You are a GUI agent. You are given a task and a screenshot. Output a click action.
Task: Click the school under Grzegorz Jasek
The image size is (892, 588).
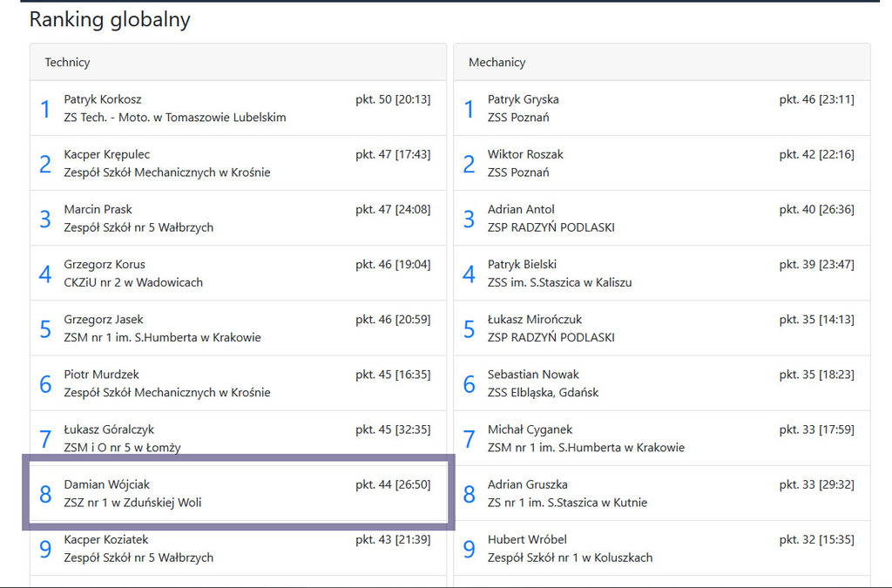coord(163,338)
